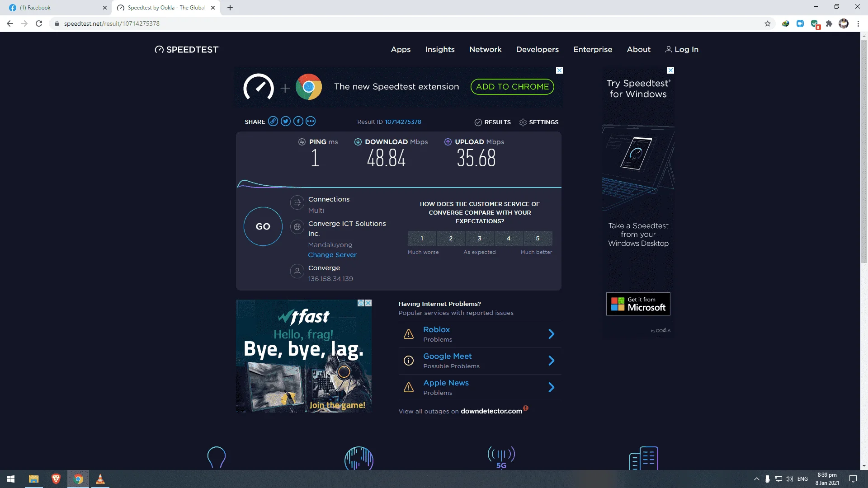868x488 pixels.
Task: Rate customer service as 1
Action: [x=422, y=238]
